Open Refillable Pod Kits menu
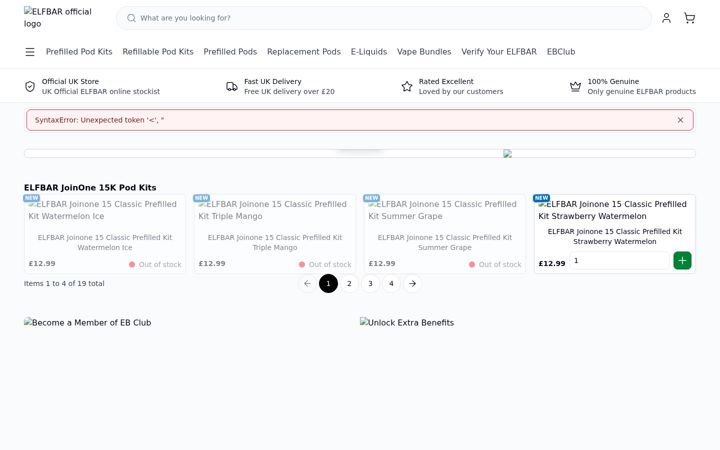This screenshot has width=720, height=450. click(x=158, y=52)
